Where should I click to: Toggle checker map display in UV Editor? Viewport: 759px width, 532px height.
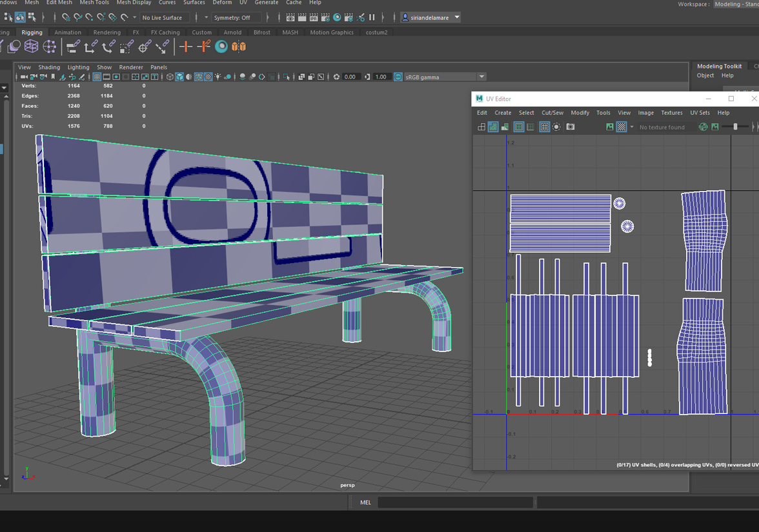[x=621, y=127]
